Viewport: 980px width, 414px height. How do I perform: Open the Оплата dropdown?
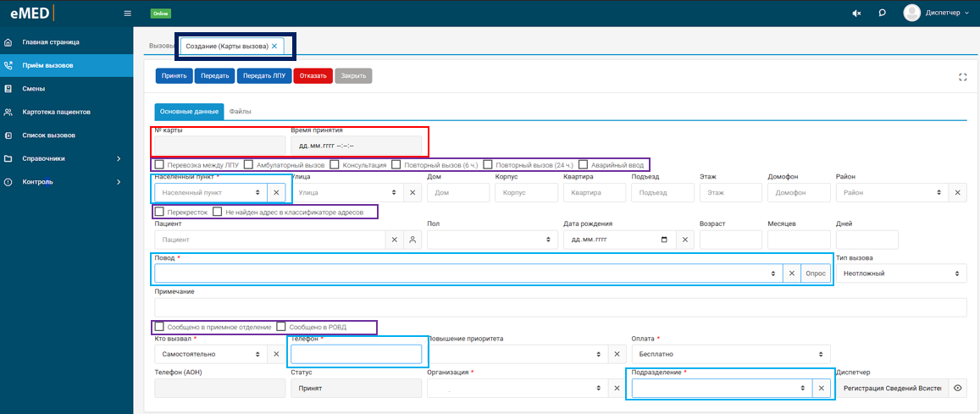[x=731, y=354]
